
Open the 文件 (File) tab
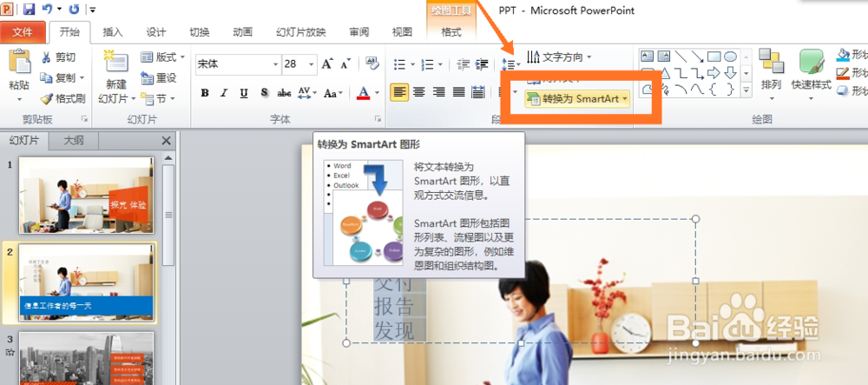click(x=23, y=32)
